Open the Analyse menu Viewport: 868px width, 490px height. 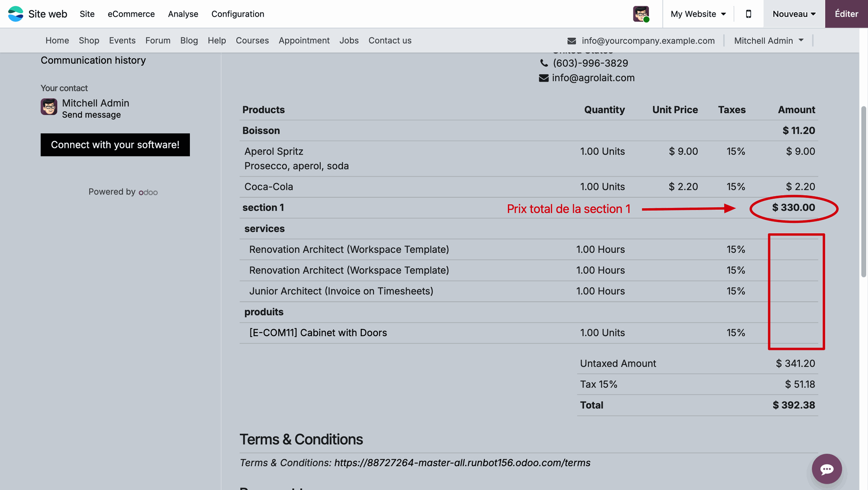point(183,14)
